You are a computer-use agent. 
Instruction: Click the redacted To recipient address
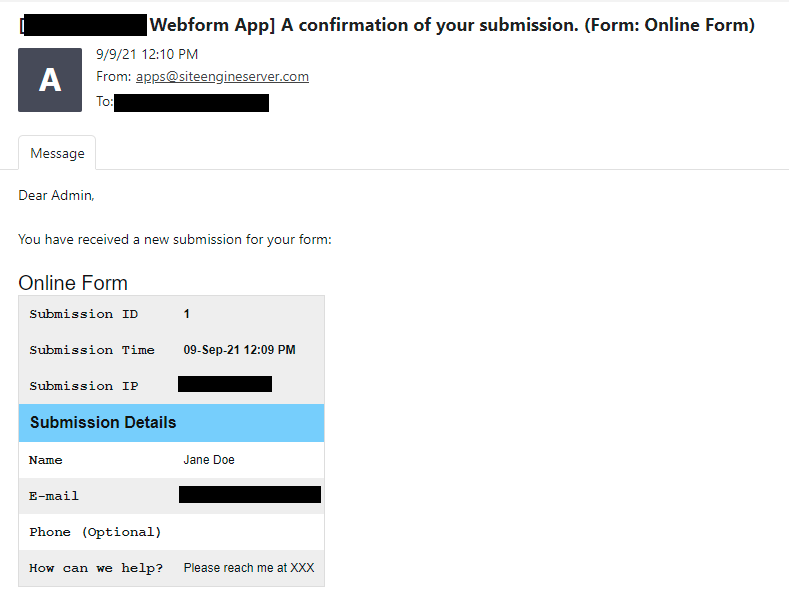click(191, 103)
